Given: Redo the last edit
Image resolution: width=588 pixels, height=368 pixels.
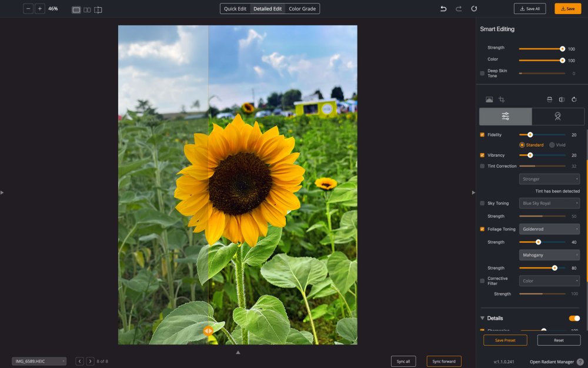Looking at the screenshot, I should (x=459, y=9).
